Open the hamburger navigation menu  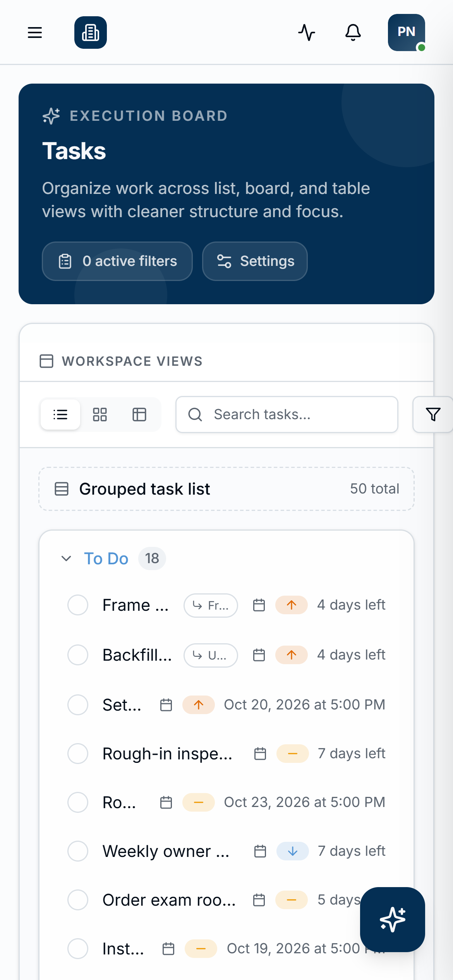pos(35,33)
